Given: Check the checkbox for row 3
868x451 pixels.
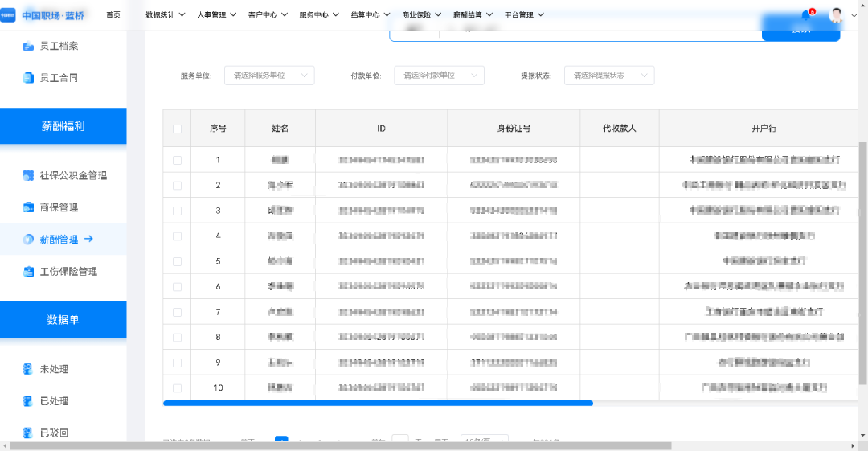Looking at the screenshot, I should tap(177, 211).
